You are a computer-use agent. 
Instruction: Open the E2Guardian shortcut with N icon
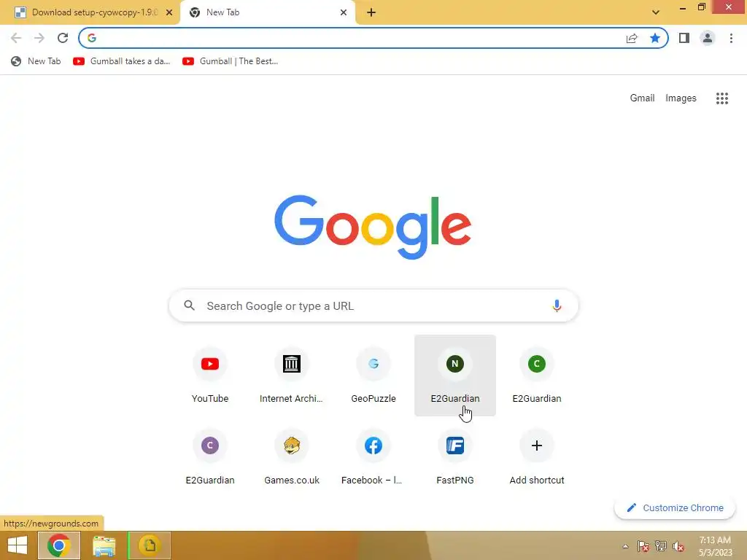(455, 376)
